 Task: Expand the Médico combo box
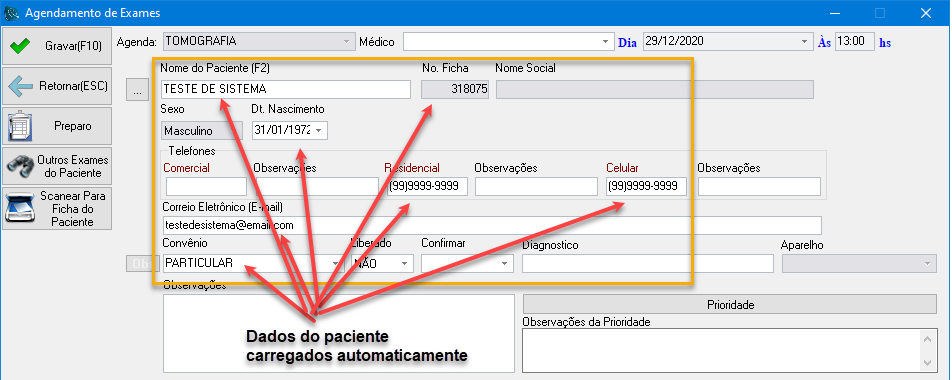(x=605, y=42)
